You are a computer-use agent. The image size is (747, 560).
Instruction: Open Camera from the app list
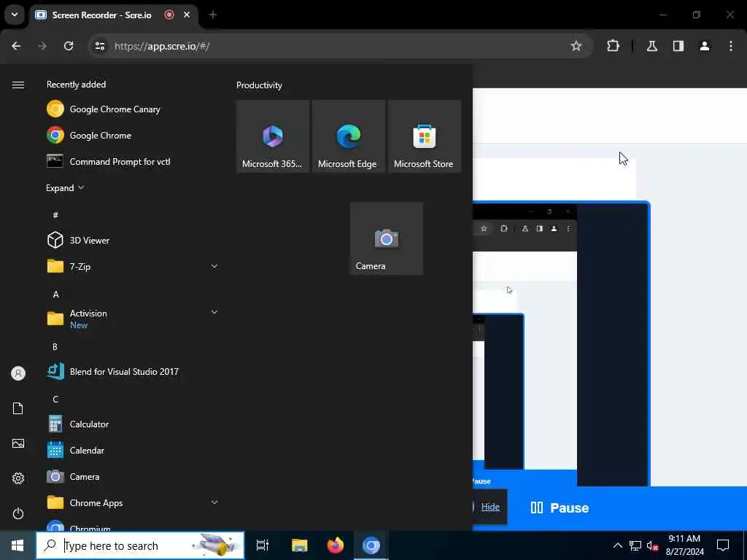click(x=133, y=476)
